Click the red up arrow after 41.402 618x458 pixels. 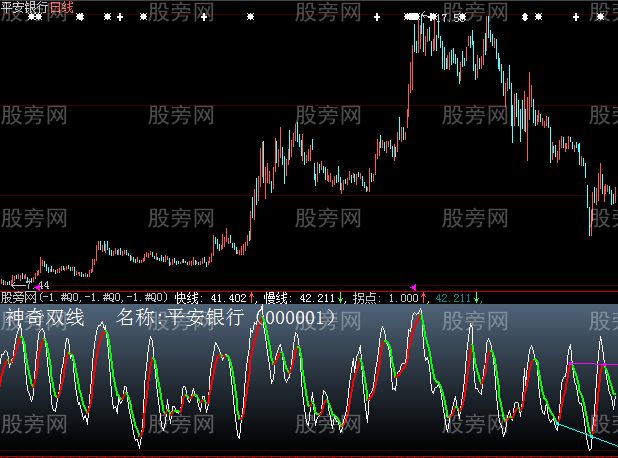tap(253, 297)
